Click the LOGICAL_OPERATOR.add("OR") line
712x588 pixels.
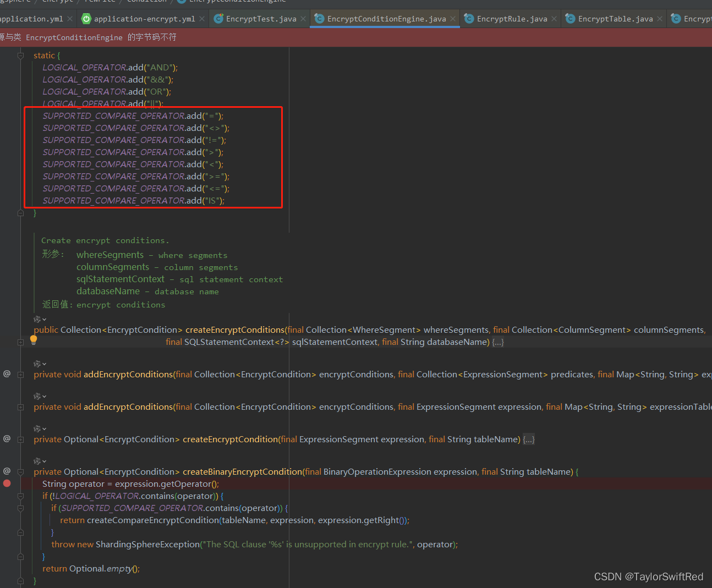107,91
